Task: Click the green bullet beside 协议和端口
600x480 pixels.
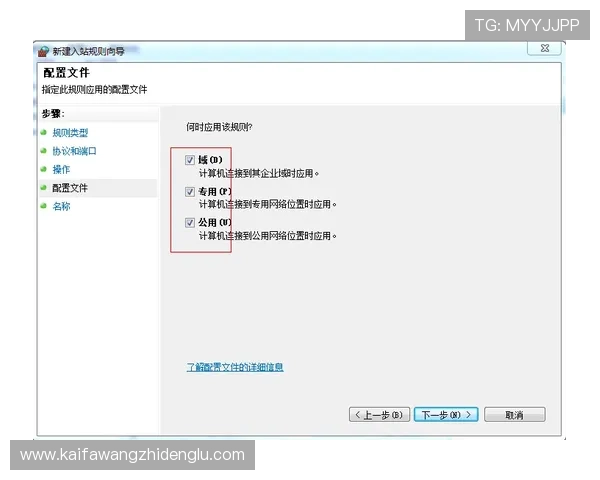Action: [44, 151]
